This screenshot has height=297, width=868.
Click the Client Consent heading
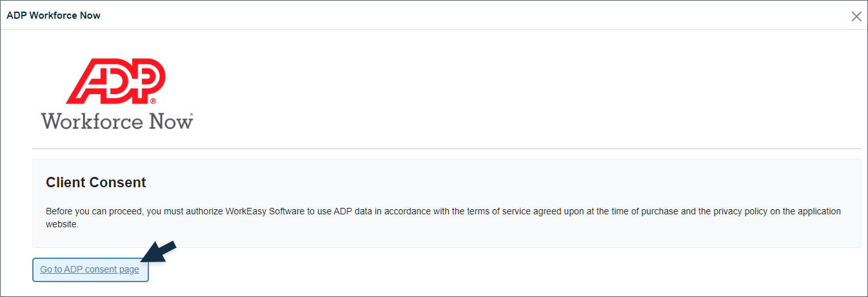96,182
